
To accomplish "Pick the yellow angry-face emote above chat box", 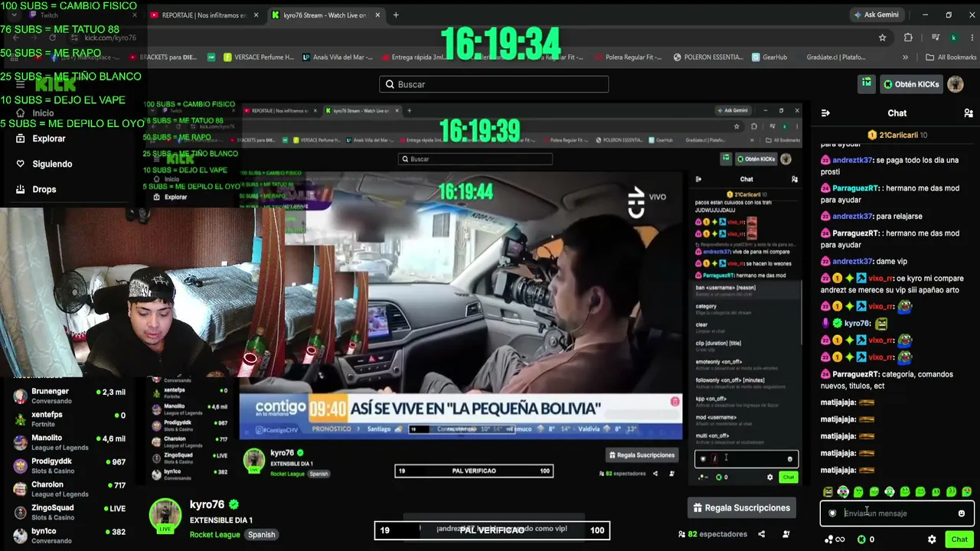I will (x=828, y=492).
